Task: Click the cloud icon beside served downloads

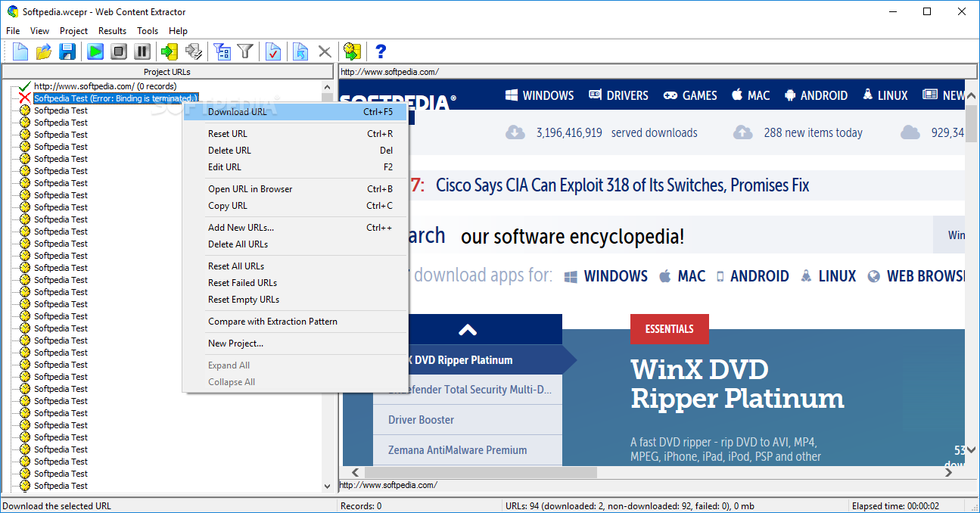Action: pyautogui.click(x=515, y=133)
